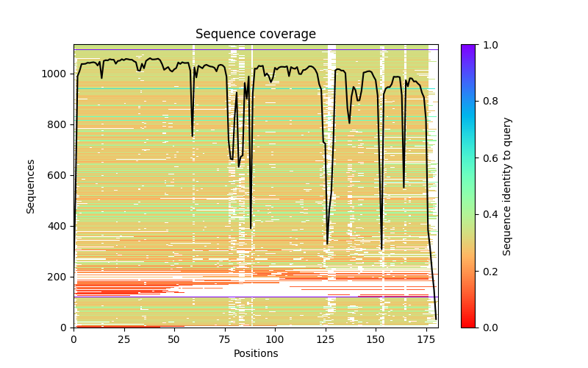Image resolution: width=588 pixels, height=368 pixels.
Task: Click the y-axis tick label 200
Action: tap(59, 277)
